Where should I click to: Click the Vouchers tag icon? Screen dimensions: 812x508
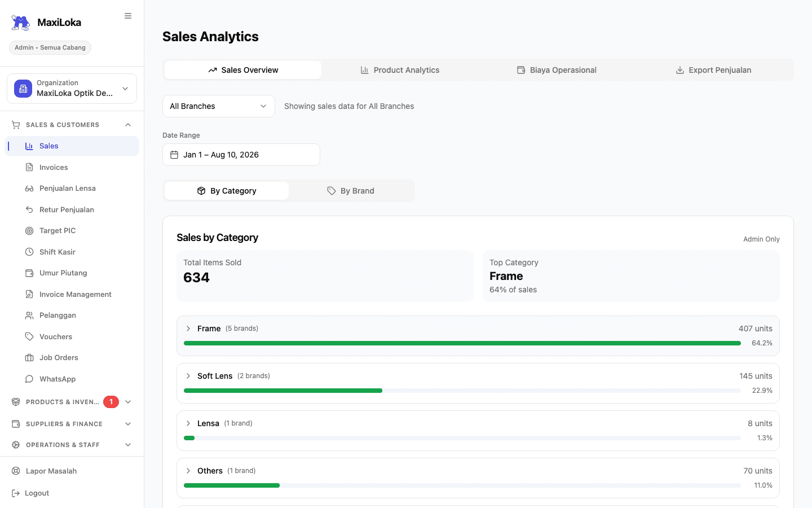pyautogui.click(x=29, y=336)
